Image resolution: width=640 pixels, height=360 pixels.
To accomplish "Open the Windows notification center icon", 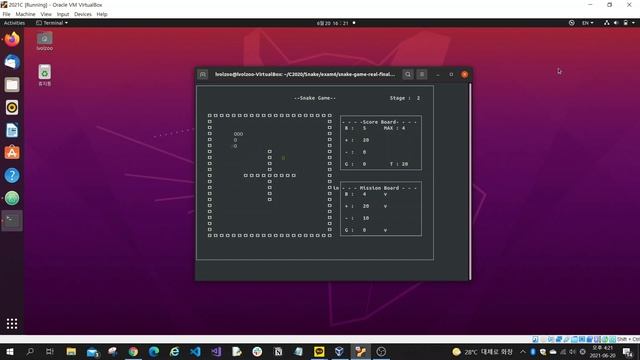I will (x=628, y=352).
